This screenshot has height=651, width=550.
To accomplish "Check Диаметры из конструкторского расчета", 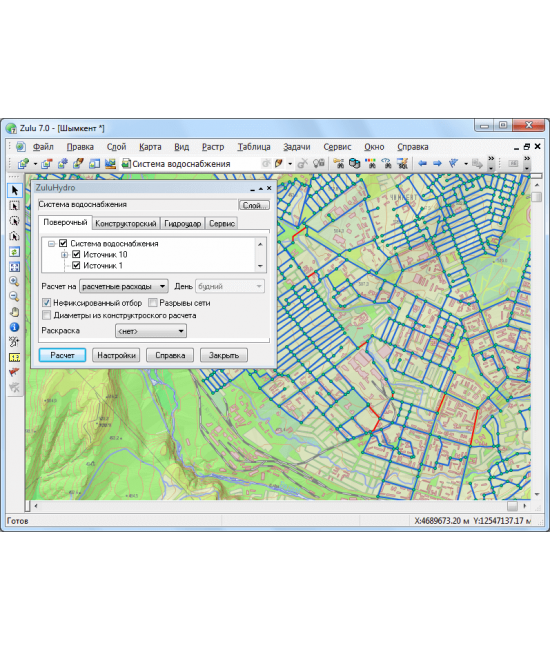I will (46, 315).
